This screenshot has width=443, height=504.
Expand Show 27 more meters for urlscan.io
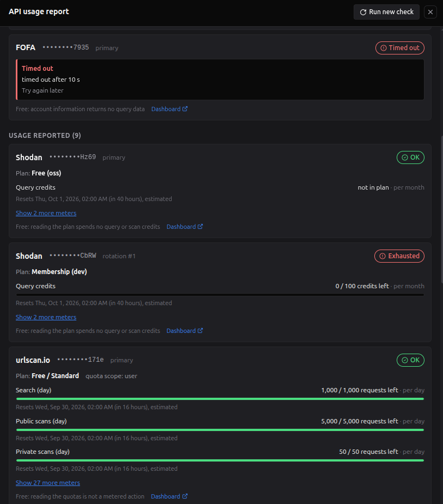point(48,483)
